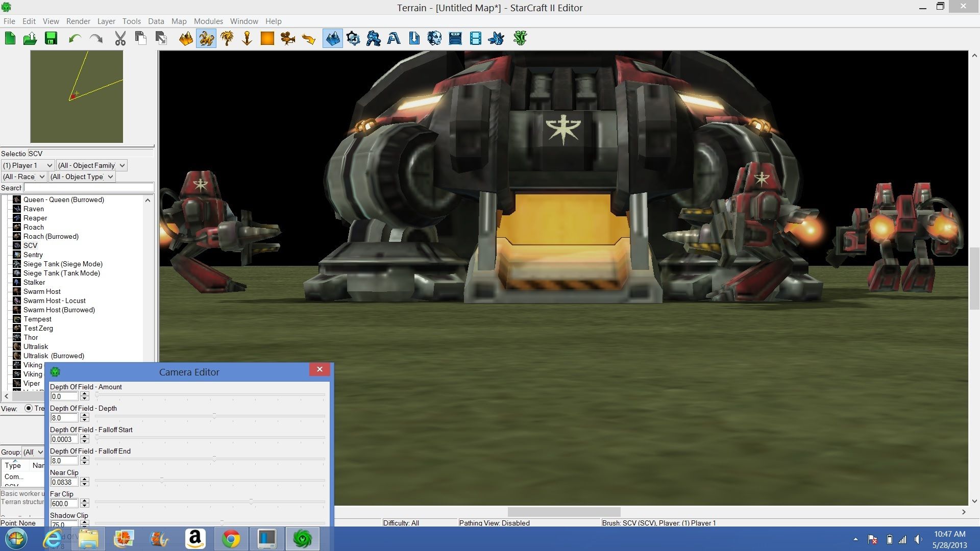This screenshot has height=551, width=980.
Task: Open an existing map file icon
Action: coord(30,38)
